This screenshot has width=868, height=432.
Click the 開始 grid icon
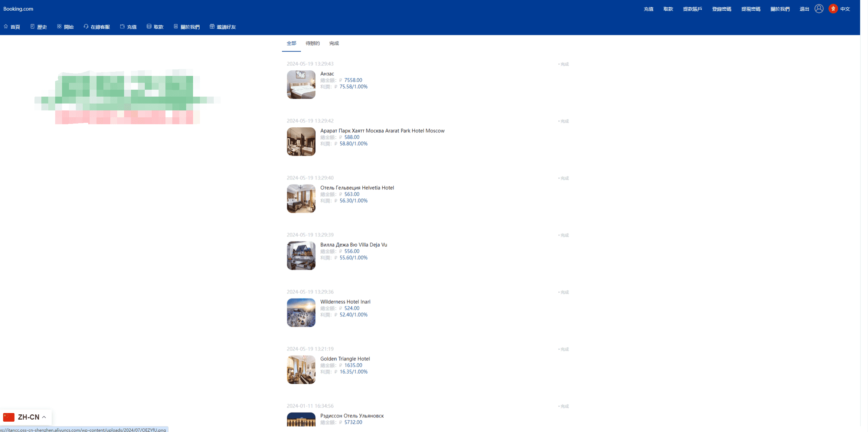(x=59, y=27)
